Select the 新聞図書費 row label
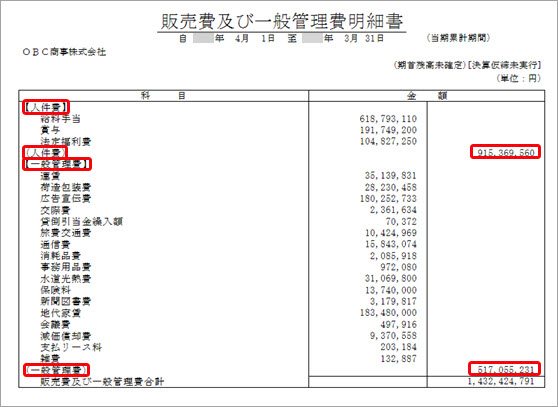 [65, 301]
